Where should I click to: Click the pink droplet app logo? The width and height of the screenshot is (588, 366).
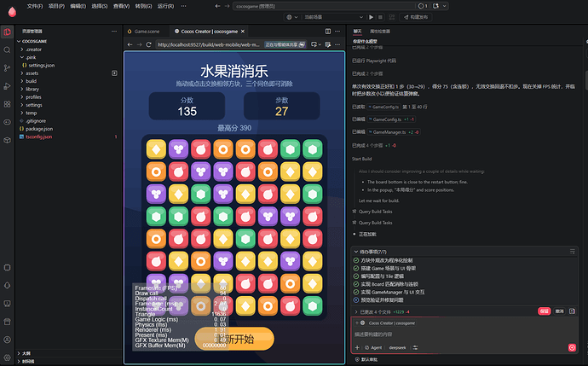pyautogui.click(x=12, y=12)
